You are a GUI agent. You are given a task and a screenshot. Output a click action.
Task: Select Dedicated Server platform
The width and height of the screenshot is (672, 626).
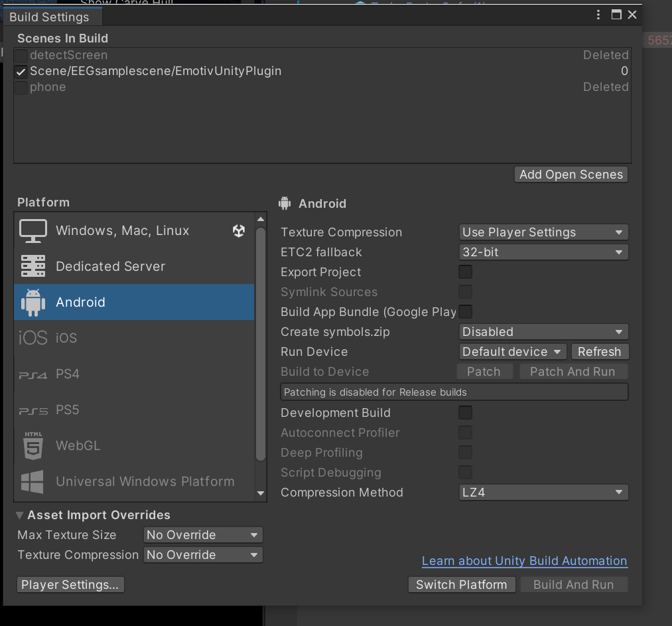[134, 266]
